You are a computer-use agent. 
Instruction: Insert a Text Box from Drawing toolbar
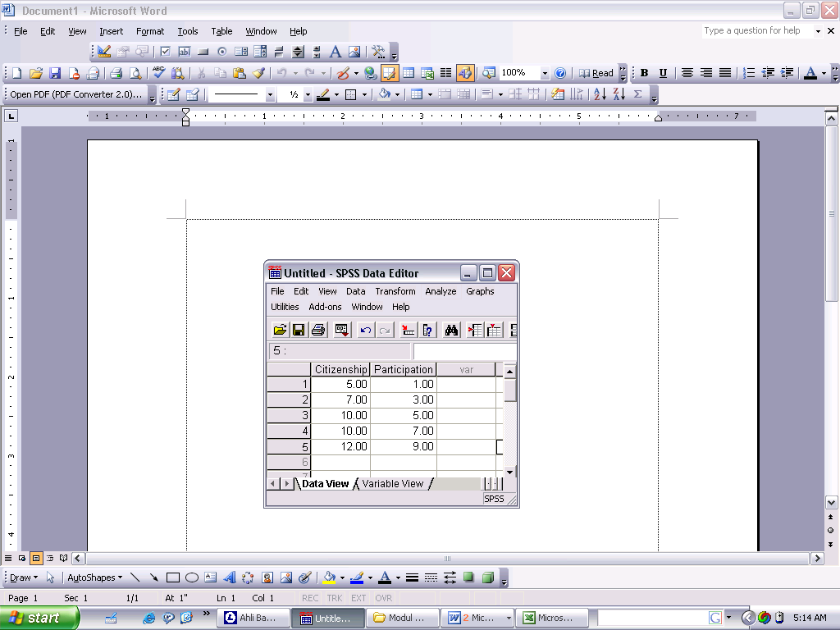[211, 577]
